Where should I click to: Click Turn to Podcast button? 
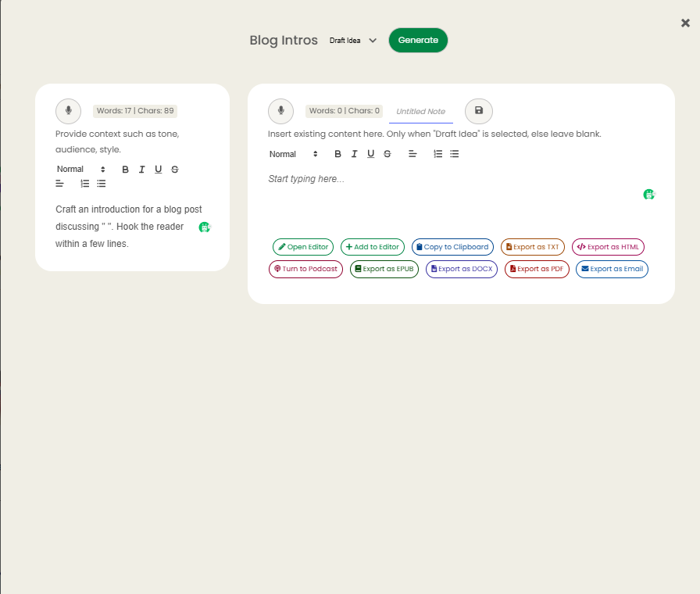(x=305, y=269)
